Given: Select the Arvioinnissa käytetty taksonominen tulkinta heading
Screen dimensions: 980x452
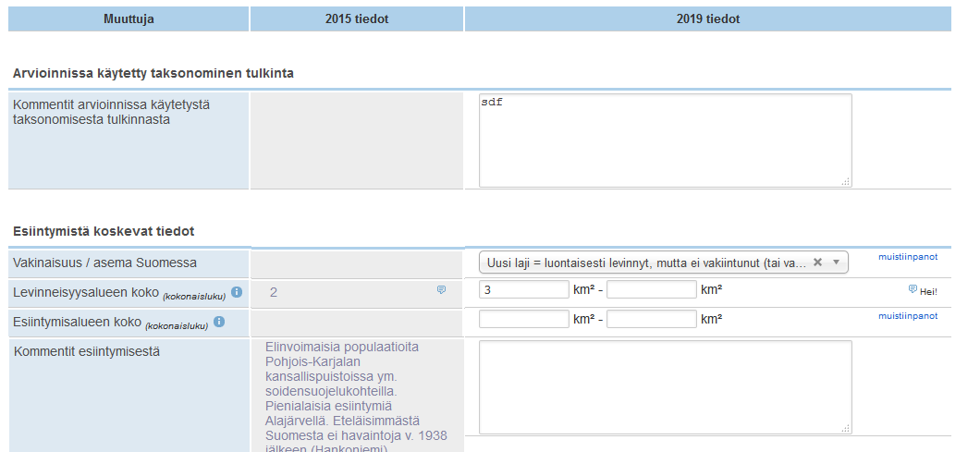Looking at the screenshot, I should (x=153, y=73).
